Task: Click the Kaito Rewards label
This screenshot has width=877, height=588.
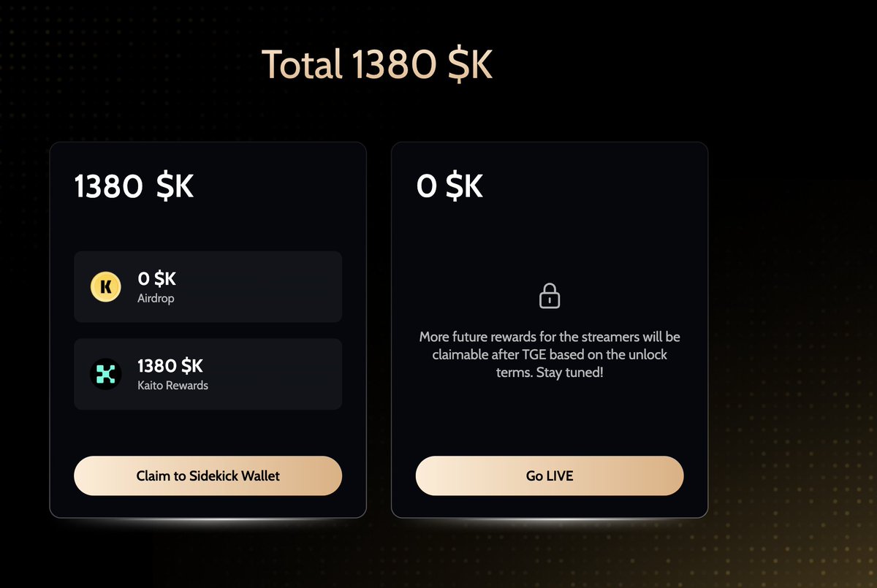Action: pos(172,385)
